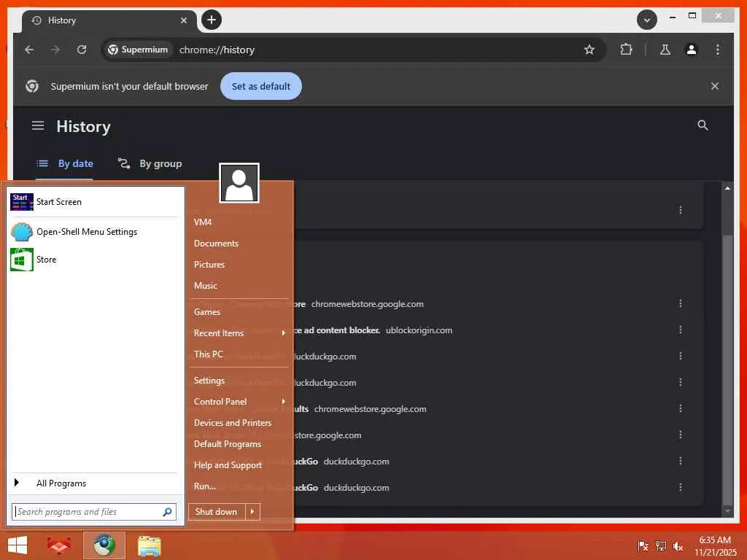Launch Store from the Start menu
The height and width of the screenshot is (560, 747).
[x=94, y=260]
